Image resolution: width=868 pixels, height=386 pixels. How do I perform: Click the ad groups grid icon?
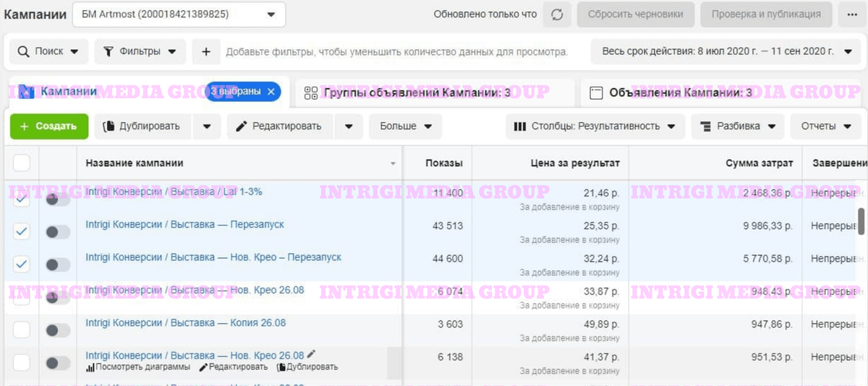click(311, 93)
